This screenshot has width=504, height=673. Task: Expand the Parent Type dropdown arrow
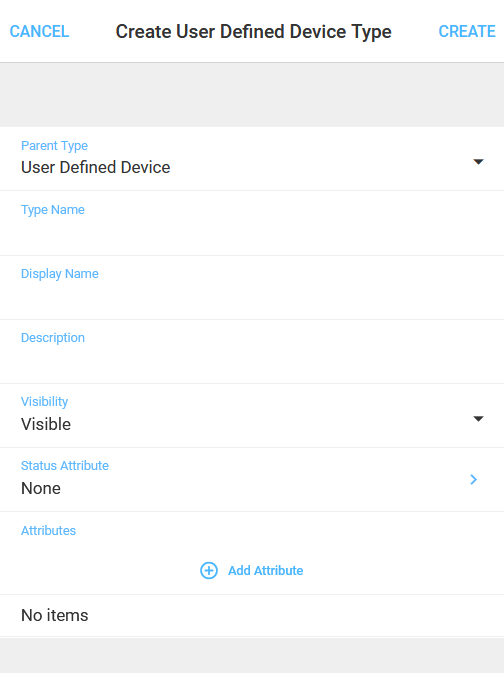click(478, 162)
